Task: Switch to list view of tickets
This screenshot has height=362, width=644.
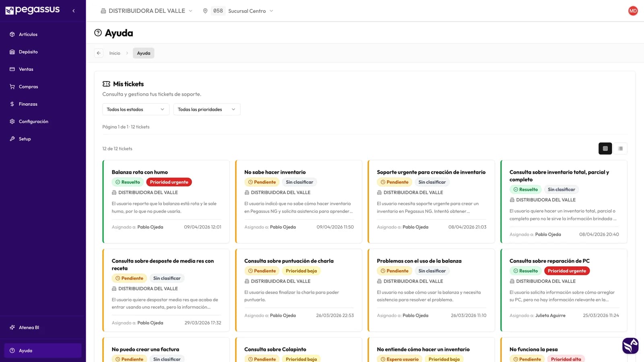Action: tap(620, 148)
